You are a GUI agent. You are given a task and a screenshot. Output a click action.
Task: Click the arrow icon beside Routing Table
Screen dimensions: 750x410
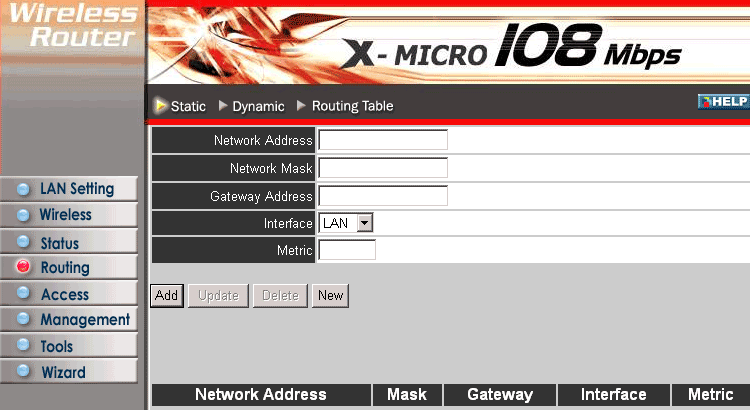pyautogui.click(x=301, y=105)
